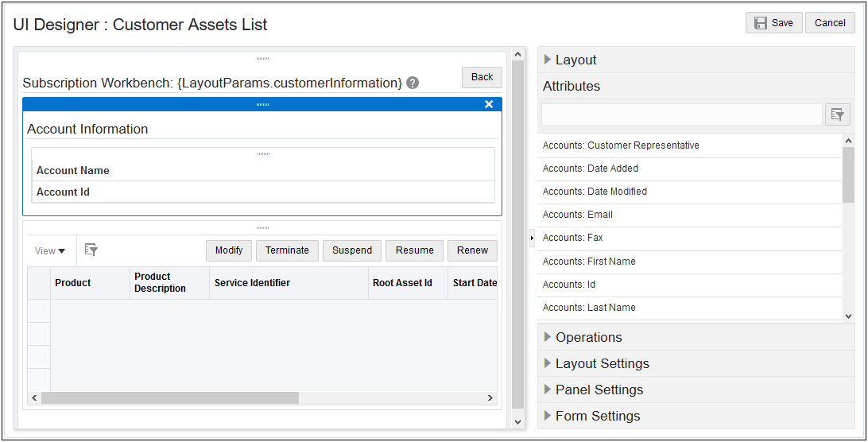
Task: Close the Account Information panel with X
Action: pyautogui.click(x=489, y=104)
